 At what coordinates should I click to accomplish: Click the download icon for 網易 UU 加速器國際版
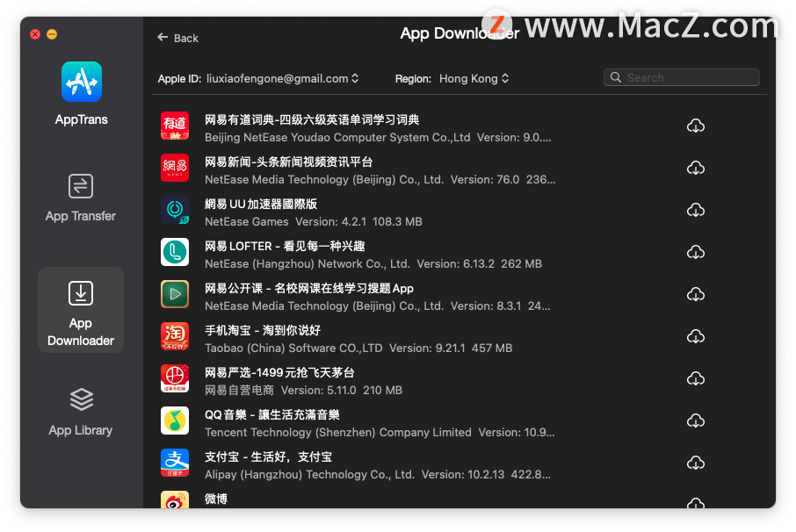pos(696,210)
